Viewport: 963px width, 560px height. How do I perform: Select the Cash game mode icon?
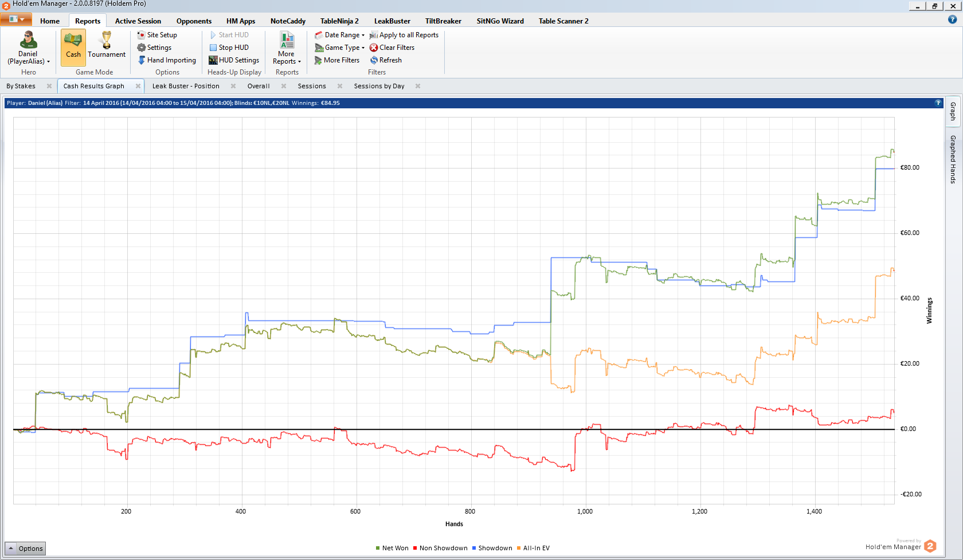pyautogui.click(x=73, y=40)
